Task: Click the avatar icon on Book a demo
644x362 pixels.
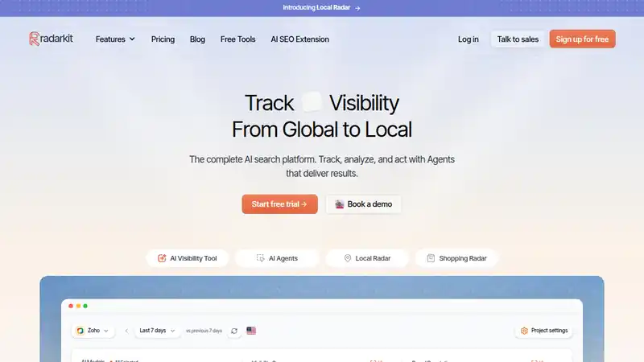Action: [339, 204]
